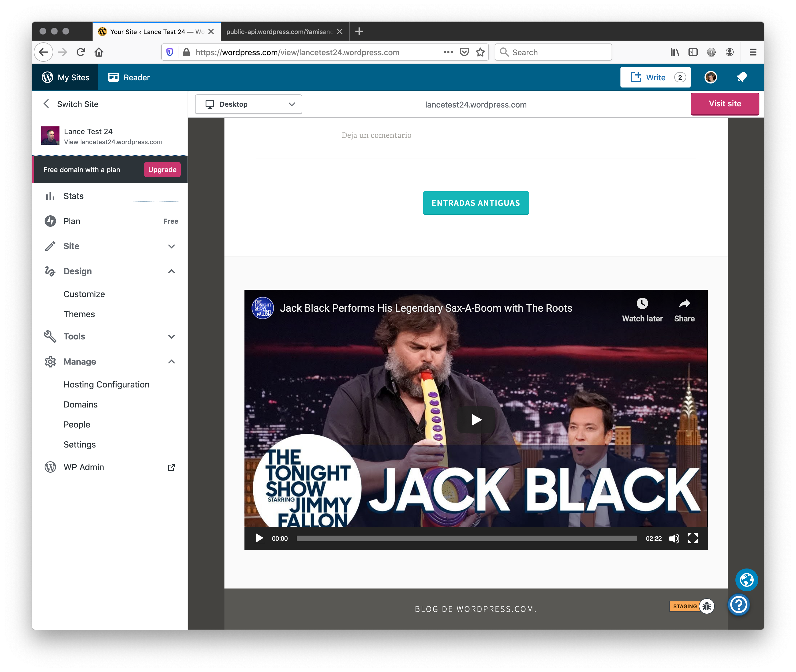Click the video title text
The image size is (796, 672).
point(426,308)
